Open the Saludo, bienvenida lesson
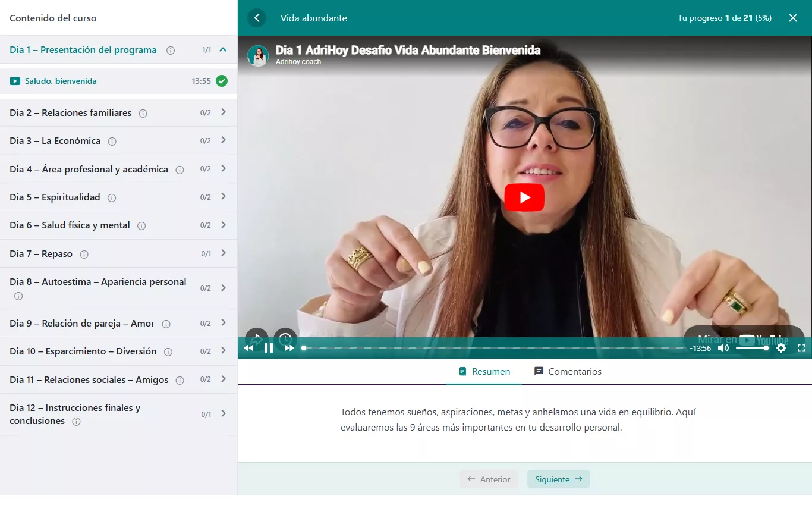 61,81
